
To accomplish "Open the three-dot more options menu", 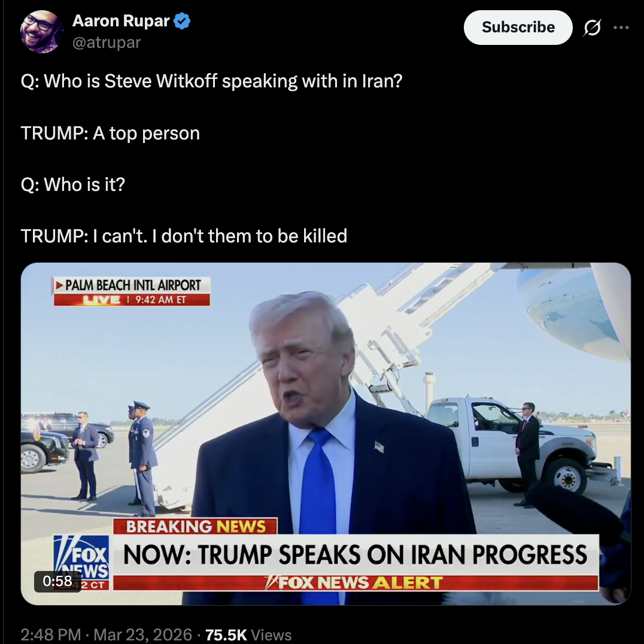I will coord(621,28).
